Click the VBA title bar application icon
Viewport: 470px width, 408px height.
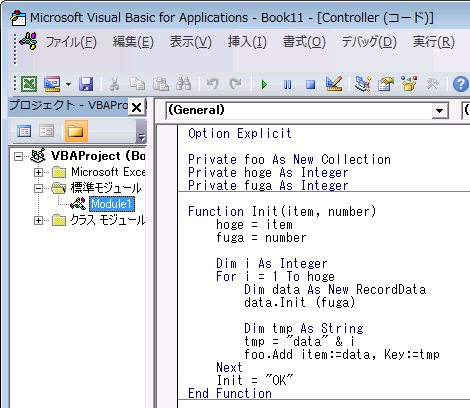point(18,18)
